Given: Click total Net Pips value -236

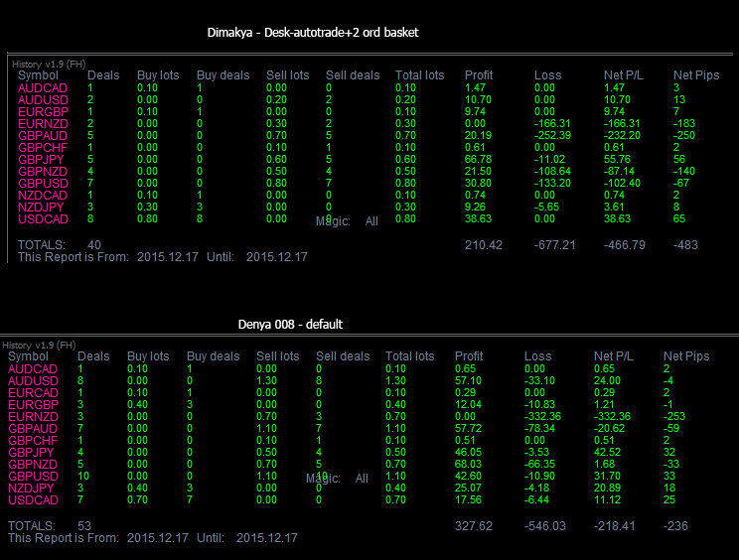Looking at the screenshot, I should tap(675, 526).
